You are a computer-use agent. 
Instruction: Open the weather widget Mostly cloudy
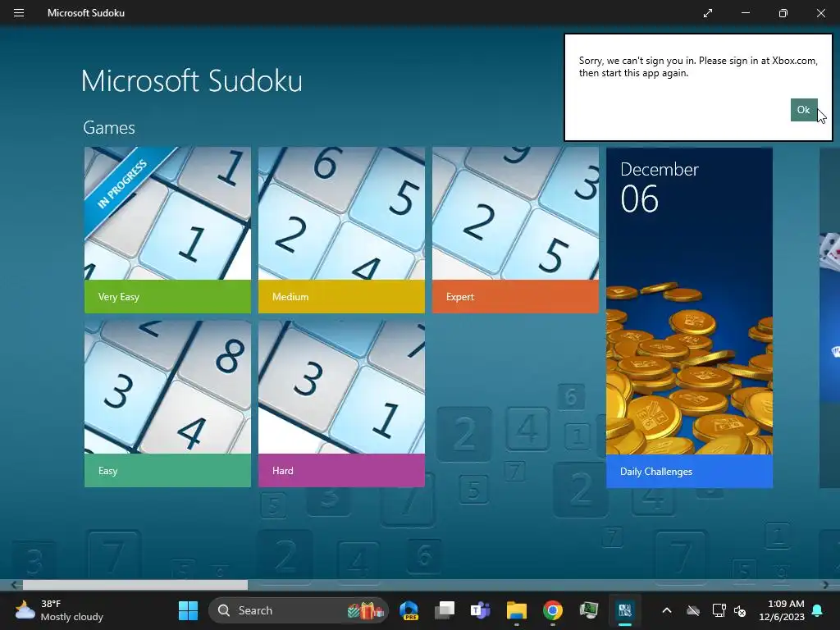click(x=59, y=610)
